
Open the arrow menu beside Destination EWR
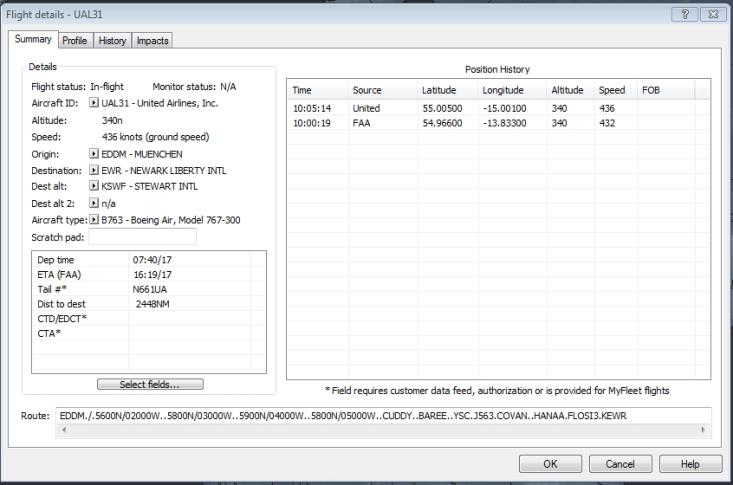click(94, 170)
